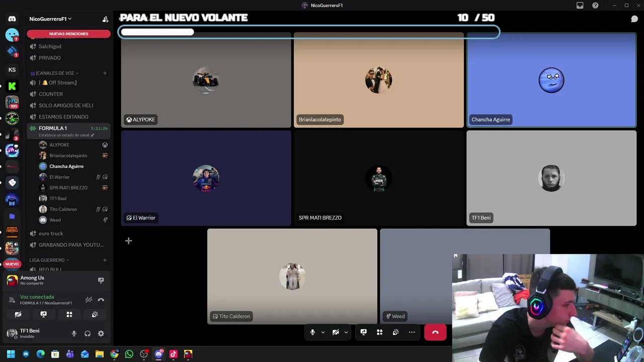Share your screen from sidebar panel
This screenshot has height=362, width=644.
44,314
